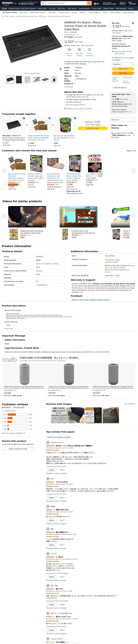Go to previous videos carousel page

pos(4,216)
